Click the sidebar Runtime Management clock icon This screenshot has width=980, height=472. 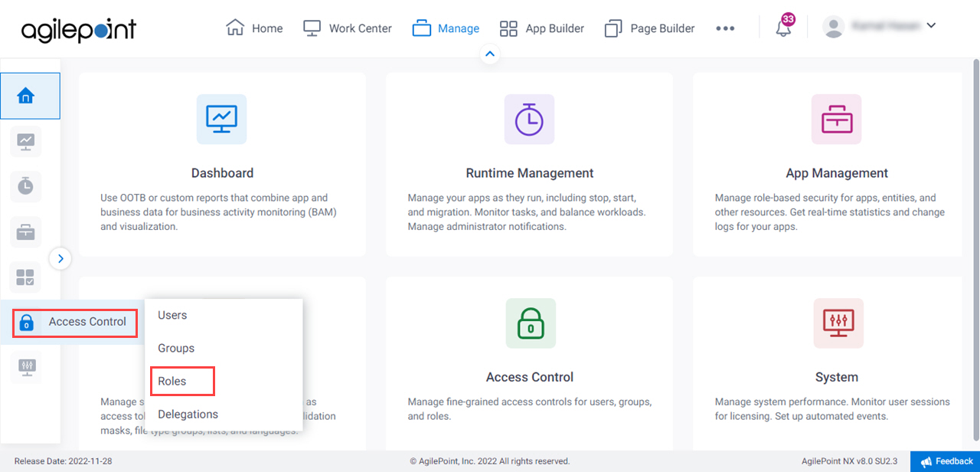click(x=26, y=186)
